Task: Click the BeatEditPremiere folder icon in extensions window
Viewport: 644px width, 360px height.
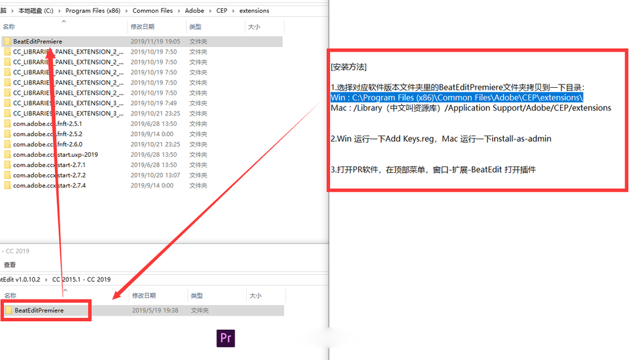Action: point(7,42)
